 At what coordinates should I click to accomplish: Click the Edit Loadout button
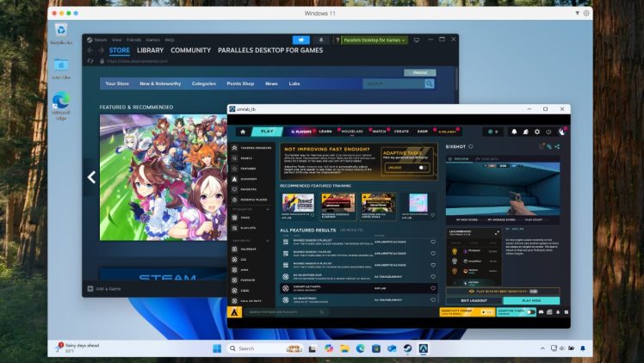[x=475, y=300]
